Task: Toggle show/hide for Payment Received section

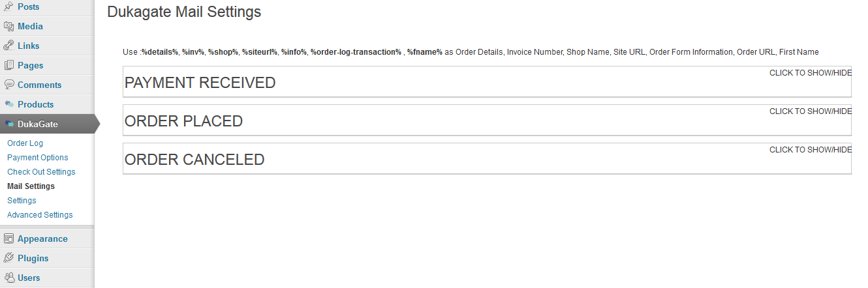Action: click(x=811, y=73)
